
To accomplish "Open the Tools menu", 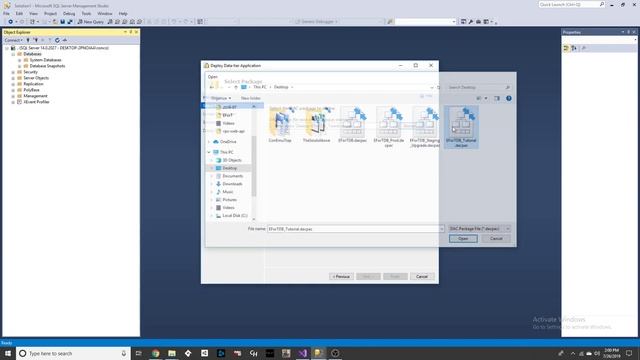I will 86,13.
